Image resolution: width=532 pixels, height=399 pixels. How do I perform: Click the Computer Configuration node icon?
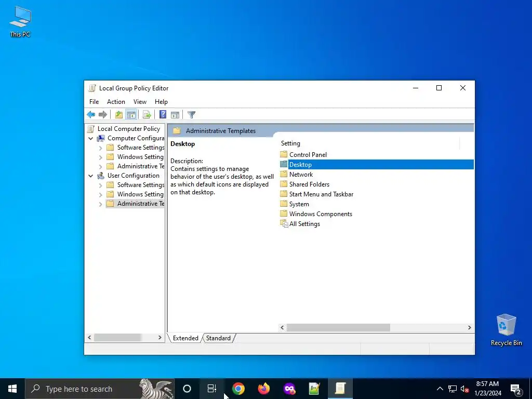click(101, 138)
